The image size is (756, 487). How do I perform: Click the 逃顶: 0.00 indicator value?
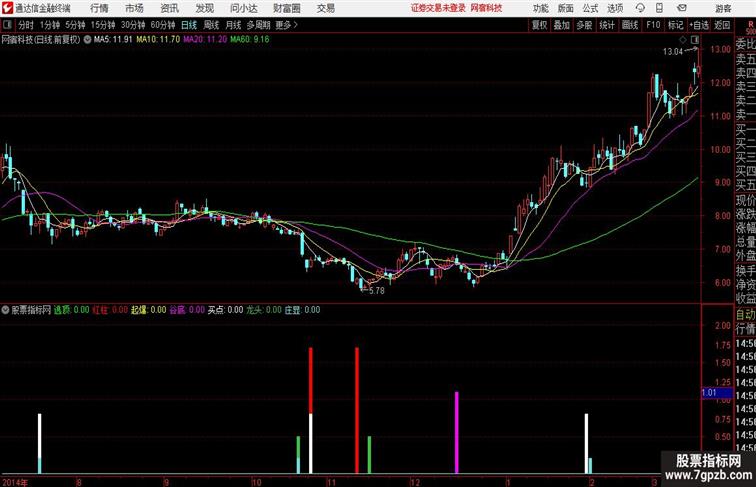point(71,310)
